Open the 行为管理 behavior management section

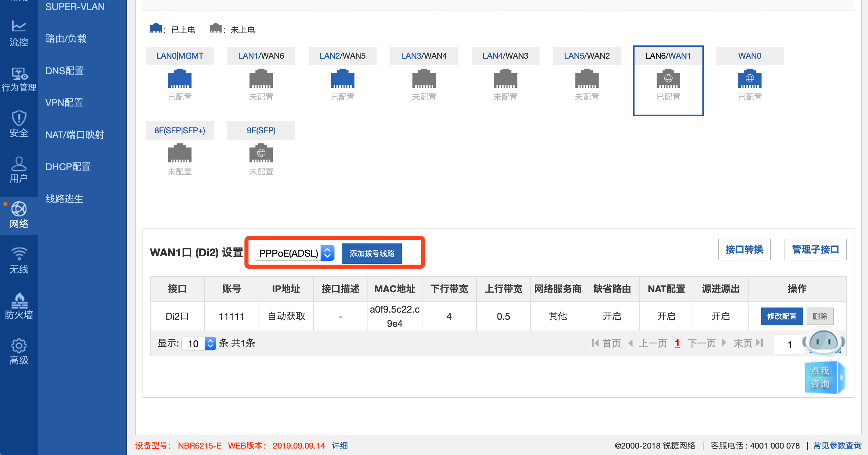(19, 79)
